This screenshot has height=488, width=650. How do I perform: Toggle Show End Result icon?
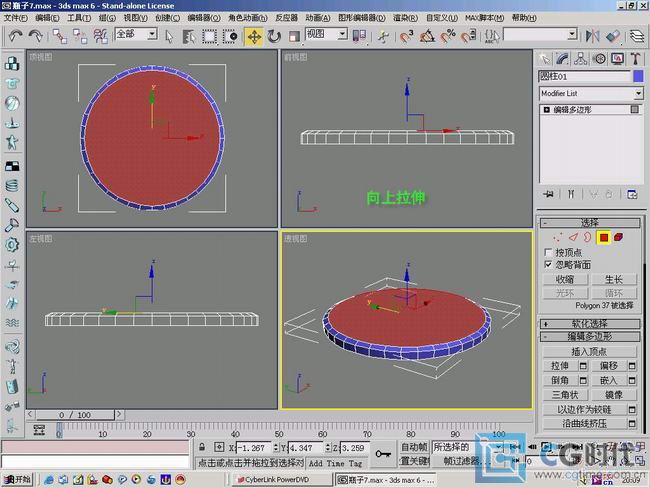tap(571, 194)
